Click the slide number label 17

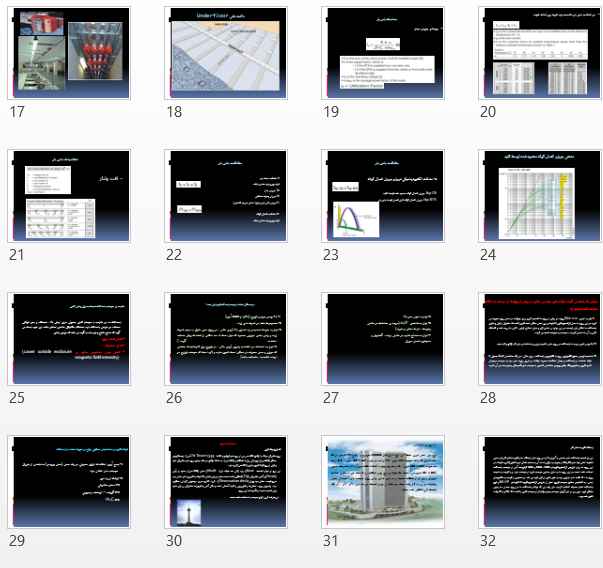(16, 112)
